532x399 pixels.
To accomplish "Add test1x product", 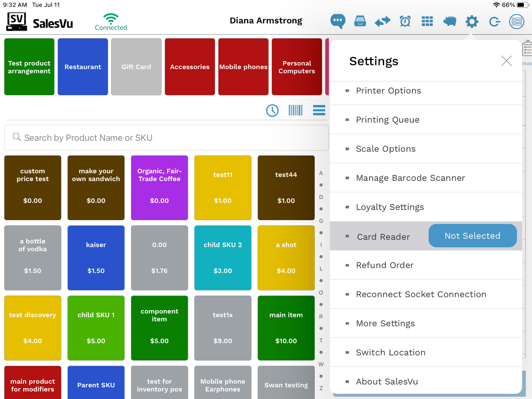I will tap(223, 328).
